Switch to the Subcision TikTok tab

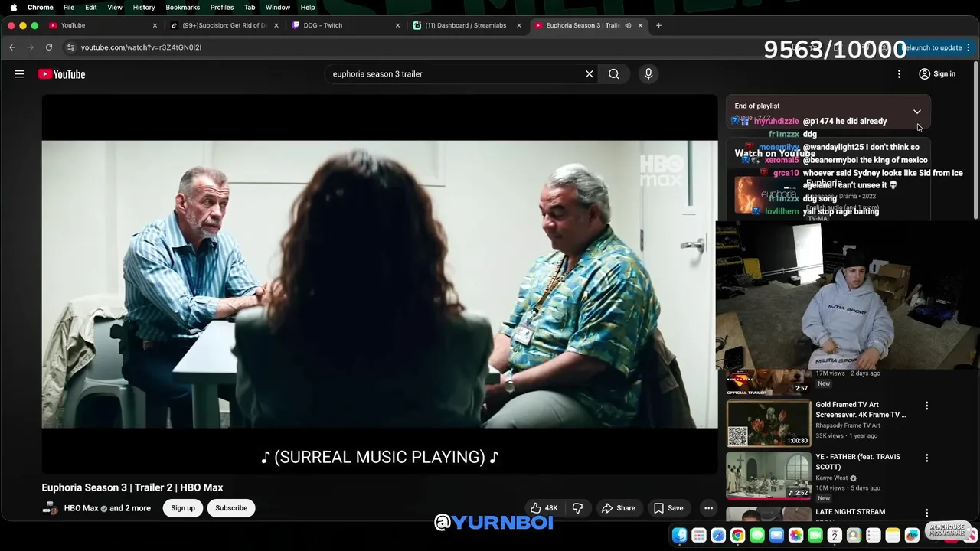[224, 25]
